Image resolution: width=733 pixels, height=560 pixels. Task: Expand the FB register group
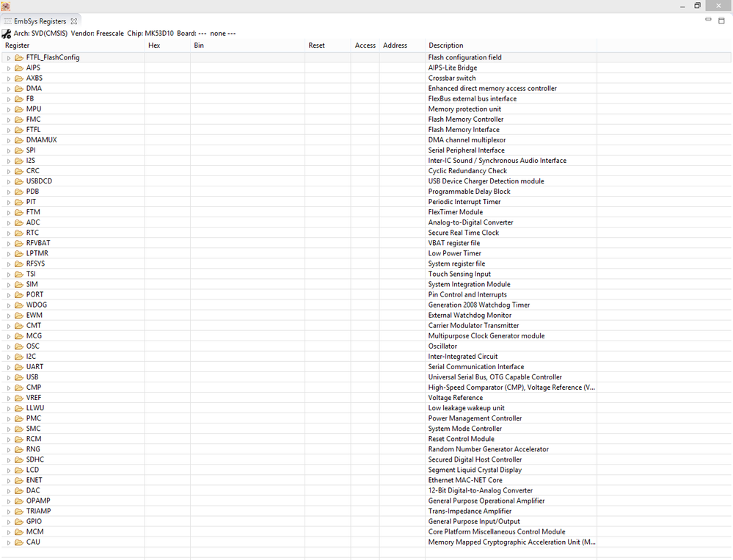coord(8,99)
